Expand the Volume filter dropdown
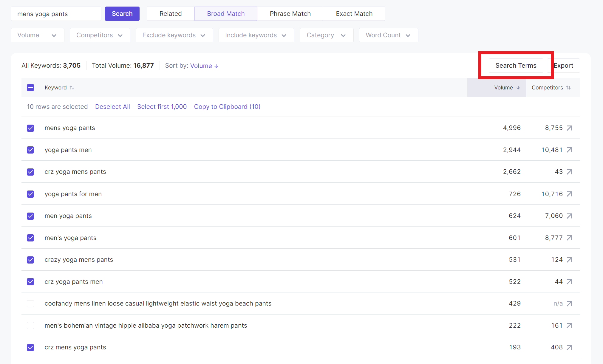The image size is (603, 364). point(37,35)
